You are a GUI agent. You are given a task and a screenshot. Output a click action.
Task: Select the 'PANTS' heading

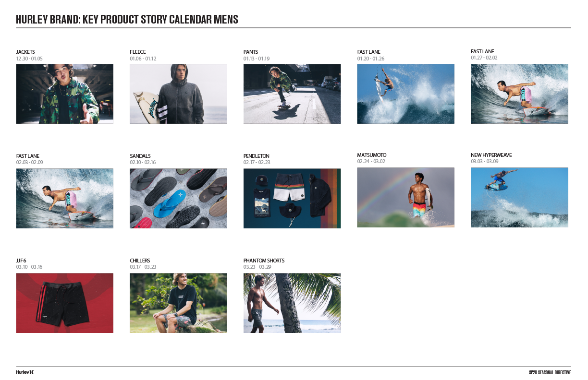click(x=252, y=52)
